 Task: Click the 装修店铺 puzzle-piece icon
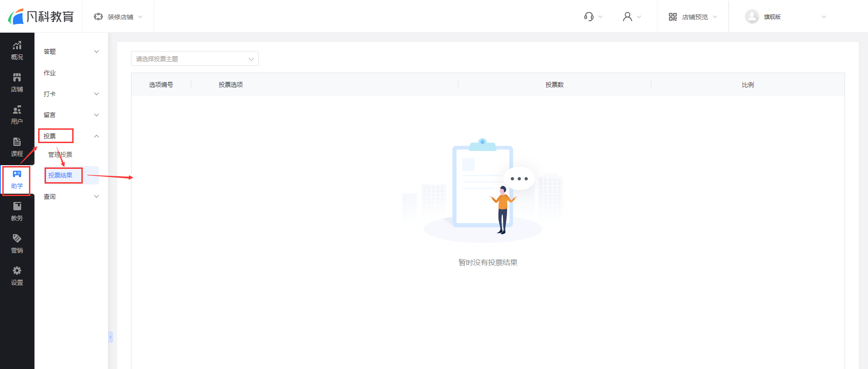tap(98, 17)
